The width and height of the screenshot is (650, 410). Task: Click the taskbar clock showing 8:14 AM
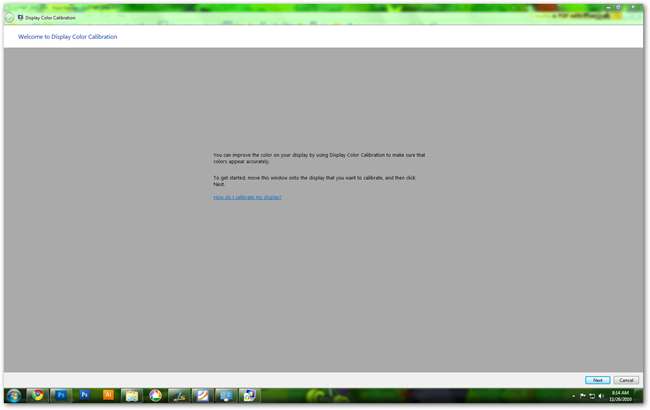tap(620, 396)
